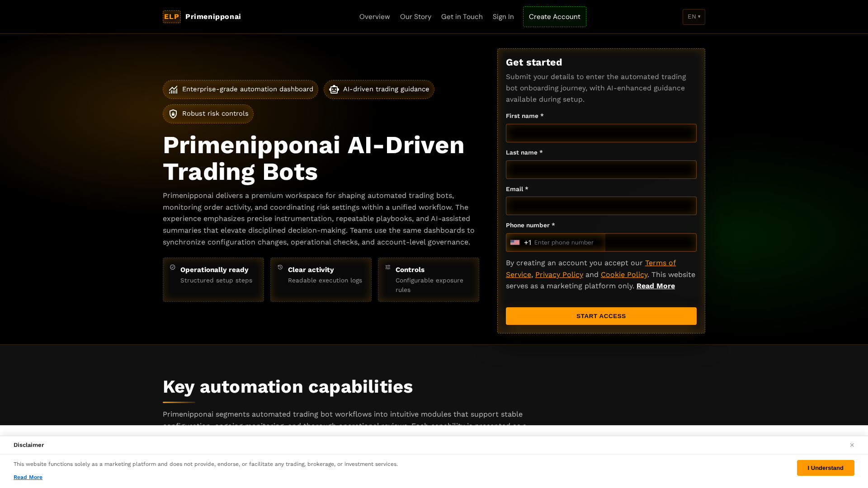
Task: Open the Overview nav item
Action: tap(374, 17)
